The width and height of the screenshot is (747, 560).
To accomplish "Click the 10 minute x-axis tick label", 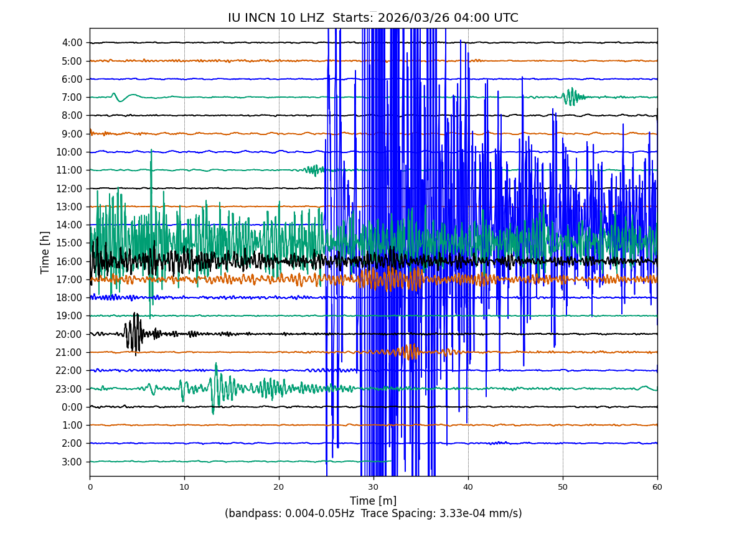I will point(184,487).
